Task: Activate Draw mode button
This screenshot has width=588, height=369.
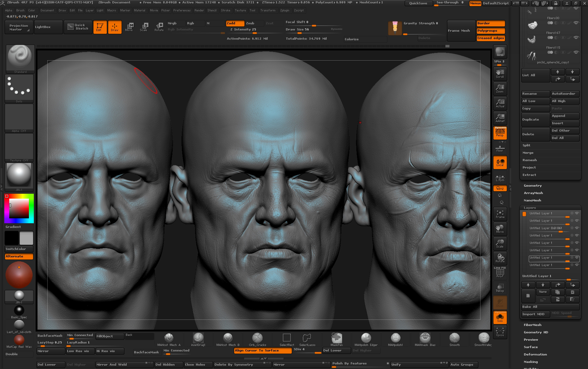Action: (115, 27)
